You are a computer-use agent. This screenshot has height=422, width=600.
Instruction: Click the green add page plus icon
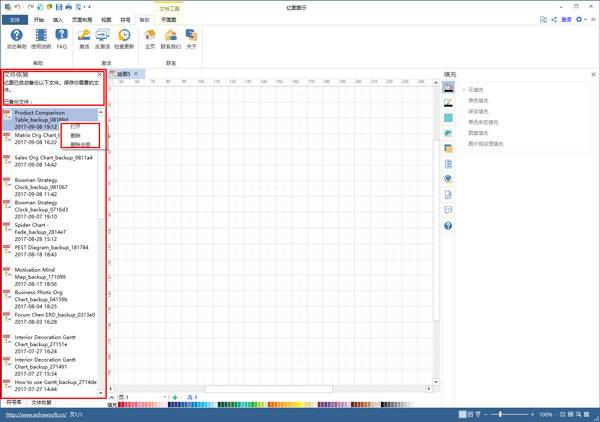[x=175, y=398]
